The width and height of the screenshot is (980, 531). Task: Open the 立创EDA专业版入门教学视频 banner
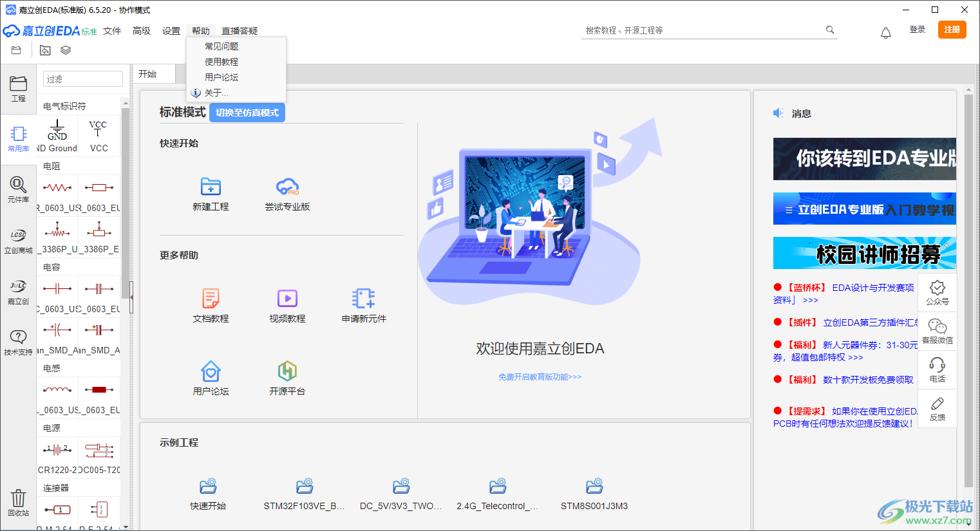[x=865, y=209]
